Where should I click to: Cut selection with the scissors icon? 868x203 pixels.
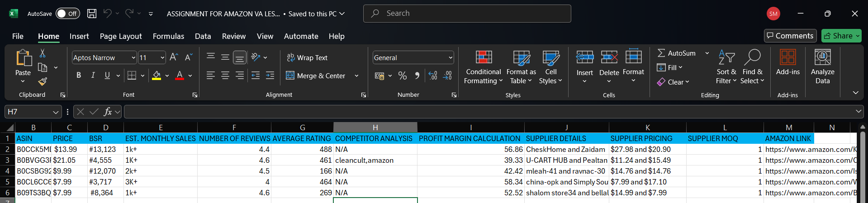click(43, 53)
